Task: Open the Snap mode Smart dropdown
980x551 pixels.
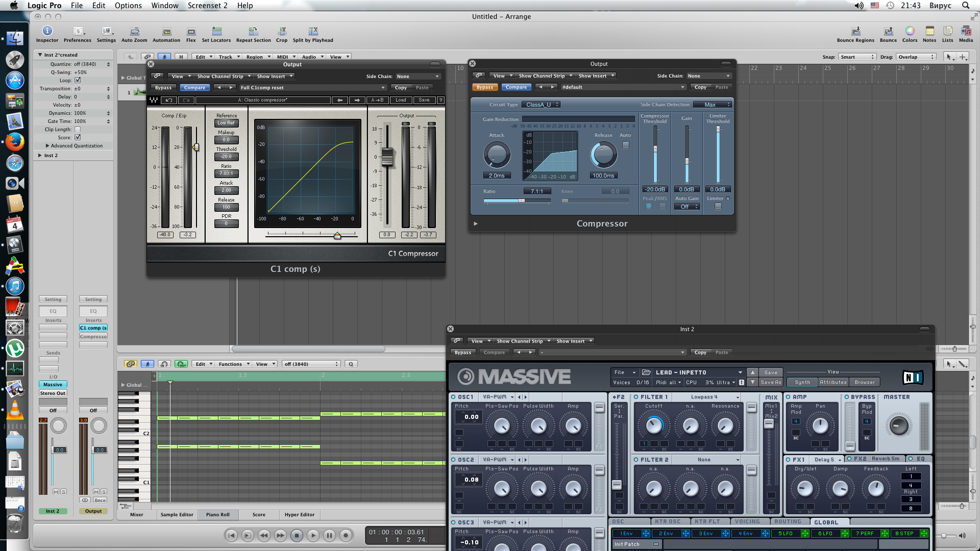Action: coord(857,57)
